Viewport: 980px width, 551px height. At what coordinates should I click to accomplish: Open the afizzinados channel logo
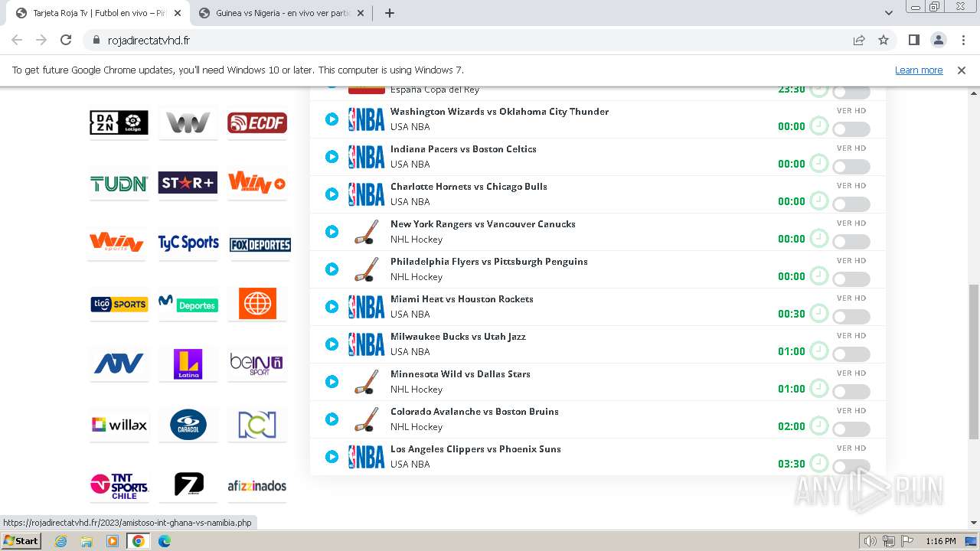257,486
